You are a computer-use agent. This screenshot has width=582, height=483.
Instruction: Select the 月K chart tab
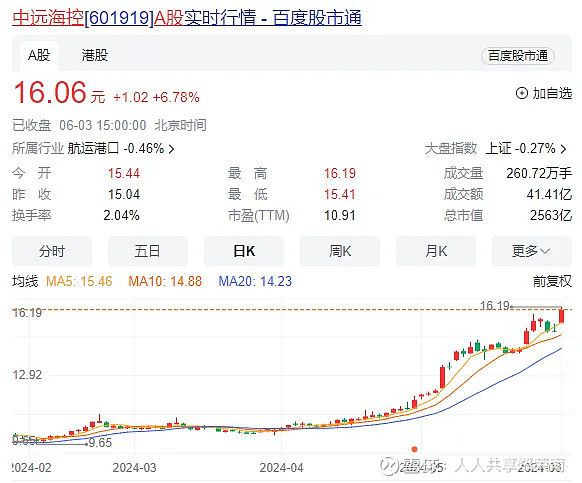[436, 251]
